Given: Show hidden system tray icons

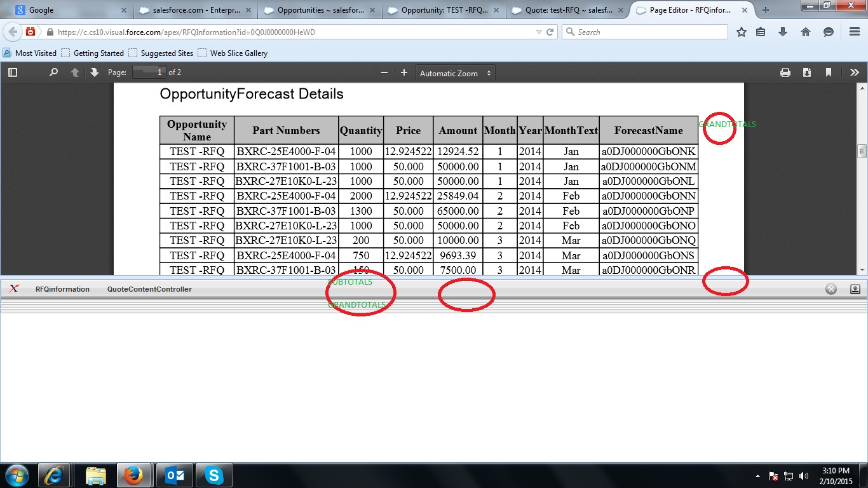Looking at the screenshot, I should (x=757, y=476).
